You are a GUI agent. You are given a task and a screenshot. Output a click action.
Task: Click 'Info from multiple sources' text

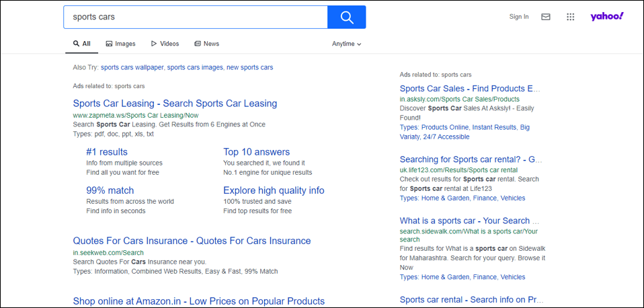click(124, 163)
